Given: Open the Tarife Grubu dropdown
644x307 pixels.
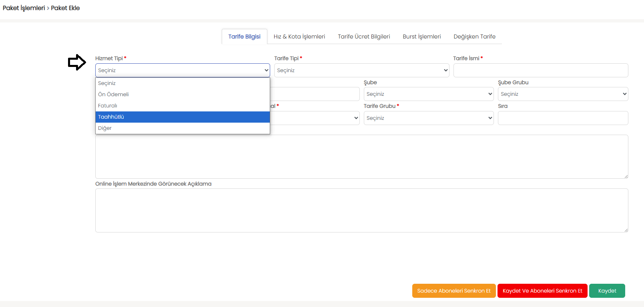Looking at the screenshot, I should coord(428,118).
